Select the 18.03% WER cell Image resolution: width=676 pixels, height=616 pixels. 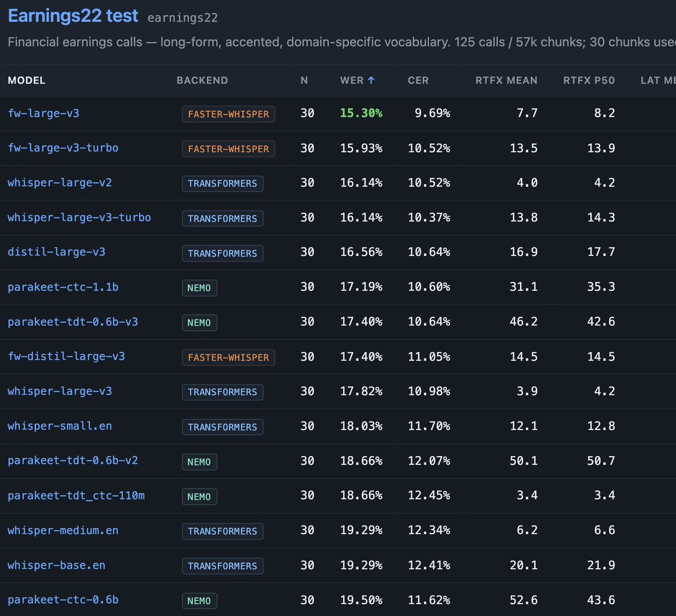click(361, 426)
